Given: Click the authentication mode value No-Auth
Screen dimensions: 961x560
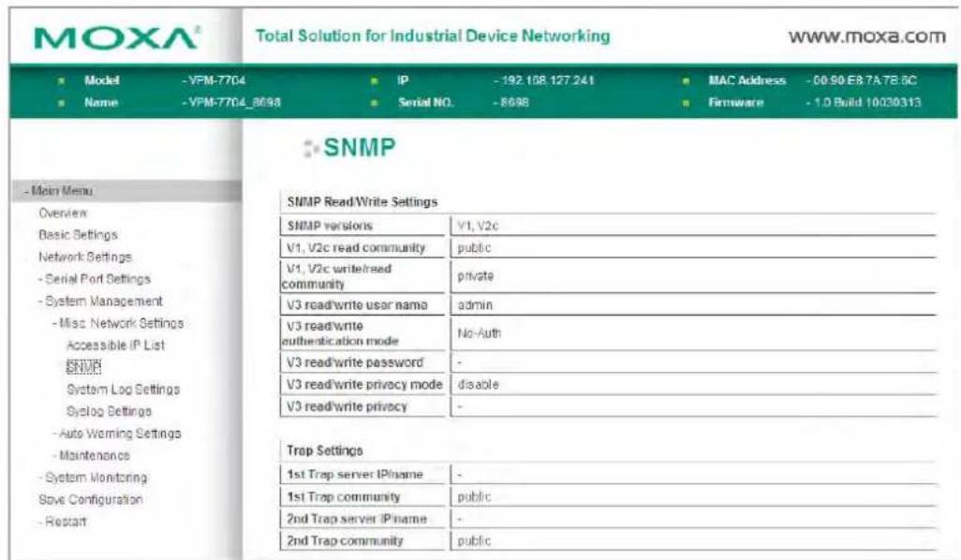Looking at the screenshot, I should (x=479, y=333).
